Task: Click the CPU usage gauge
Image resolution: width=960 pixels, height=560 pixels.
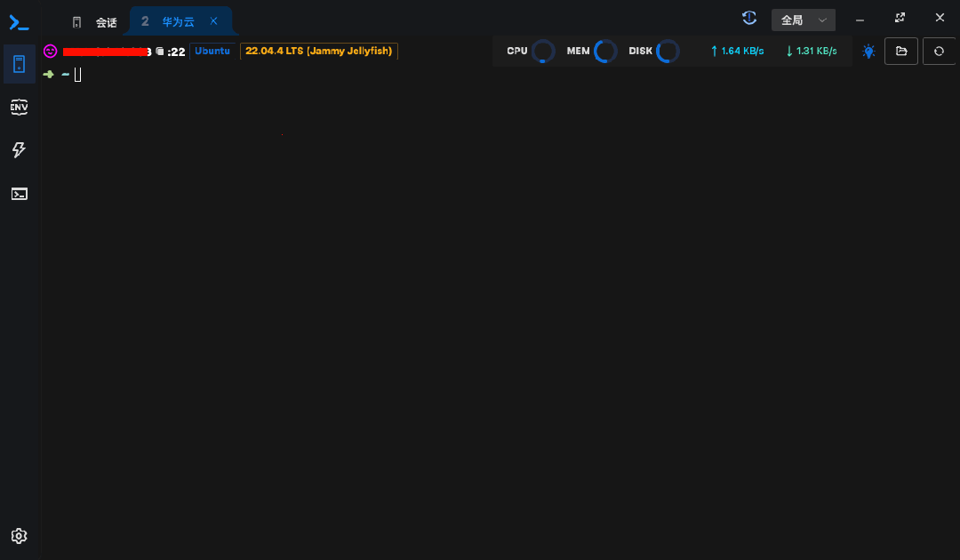Action: point(542,52)
